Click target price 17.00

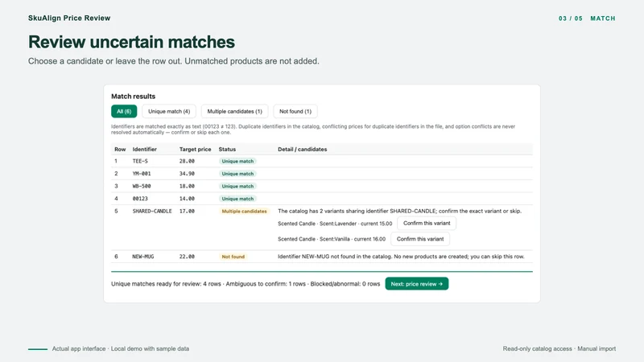point(187,211)
